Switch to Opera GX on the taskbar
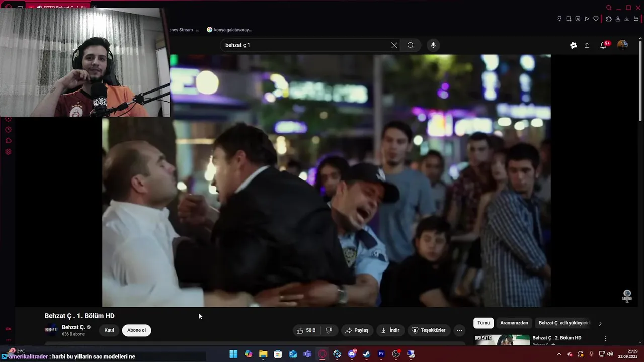This screenshot has height=362, width=644. 323,354
